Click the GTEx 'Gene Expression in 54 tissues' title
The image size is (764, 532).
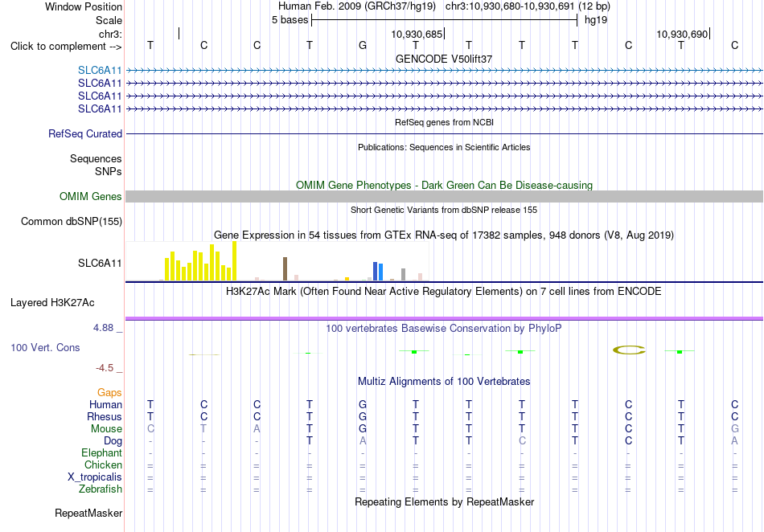point(444,235)
